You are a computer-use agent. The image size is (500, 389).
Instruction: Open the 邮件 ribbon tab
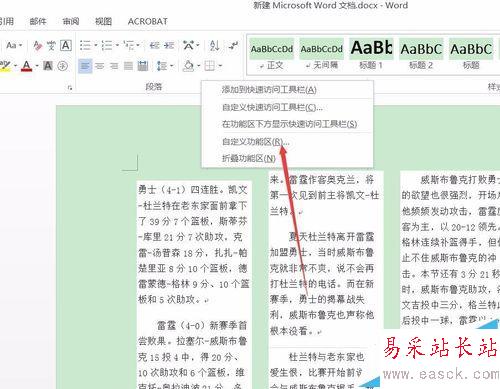[x=38, y=22]
